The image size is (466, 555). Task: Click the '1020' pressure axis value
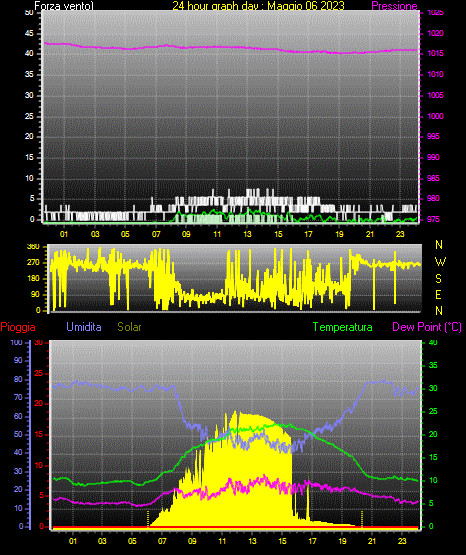pyautogui.click(x=436, y=33)
